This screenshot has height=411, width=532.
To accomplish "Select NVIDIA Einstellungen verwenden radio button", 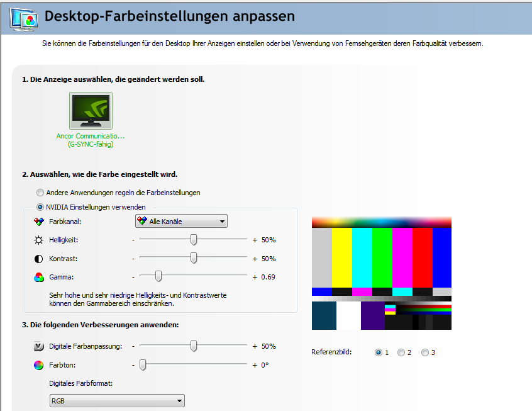I will pyautogui.click(x=40, y=207).
